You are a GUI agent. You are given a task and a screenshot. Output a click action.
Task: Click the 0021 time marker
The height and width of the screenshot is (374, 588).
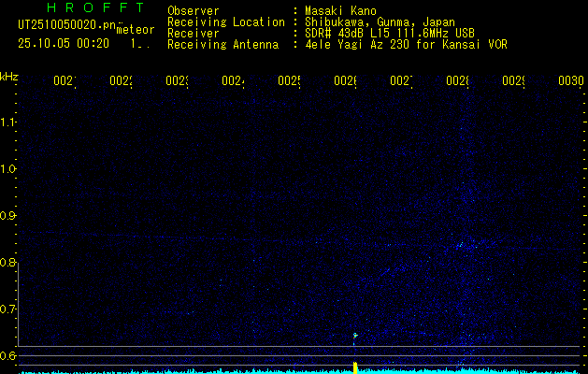(x=65, y=80)
